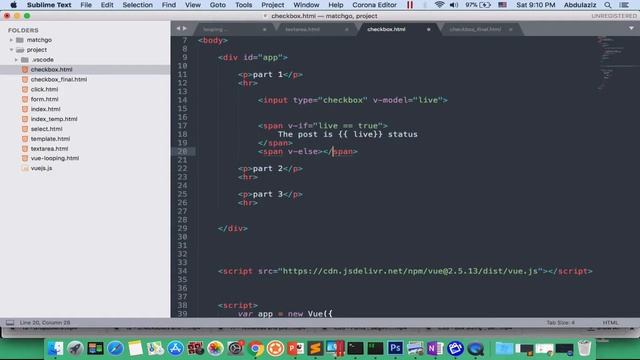Close the textarea.html tab
Viewport: 640px width, 360px height.
(x=347, y=29)
